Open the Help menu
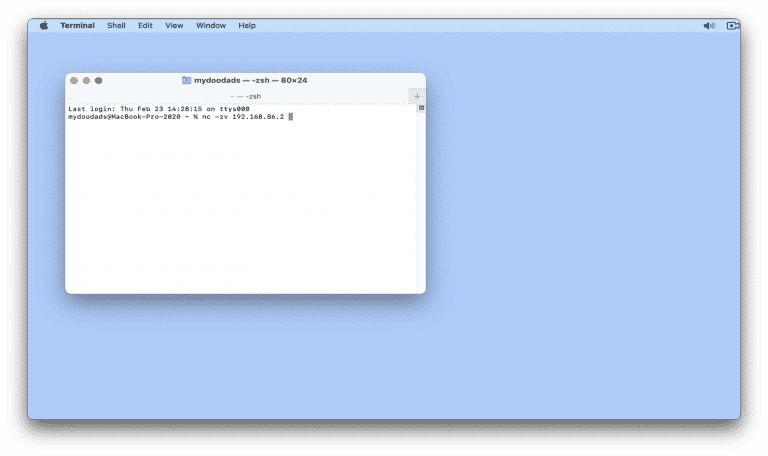Viewport: 768px width, 456px height. pos(247,25)
